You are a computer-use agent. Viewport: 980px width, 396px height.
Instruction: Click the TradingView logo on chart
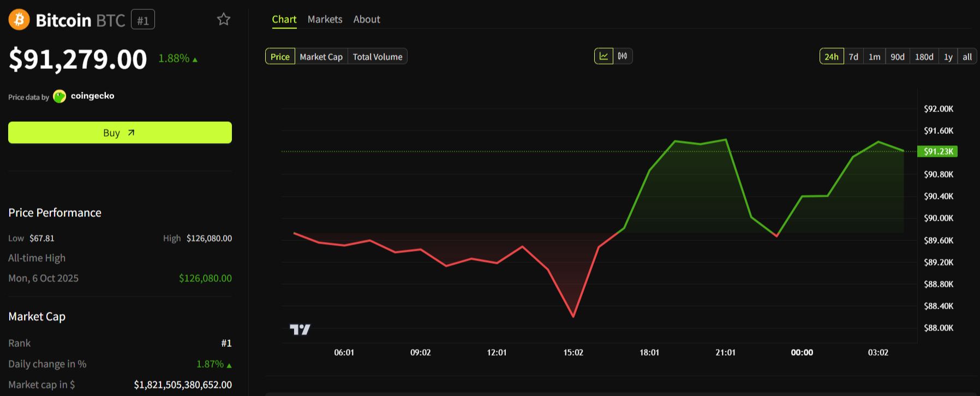tap(300, 329)
